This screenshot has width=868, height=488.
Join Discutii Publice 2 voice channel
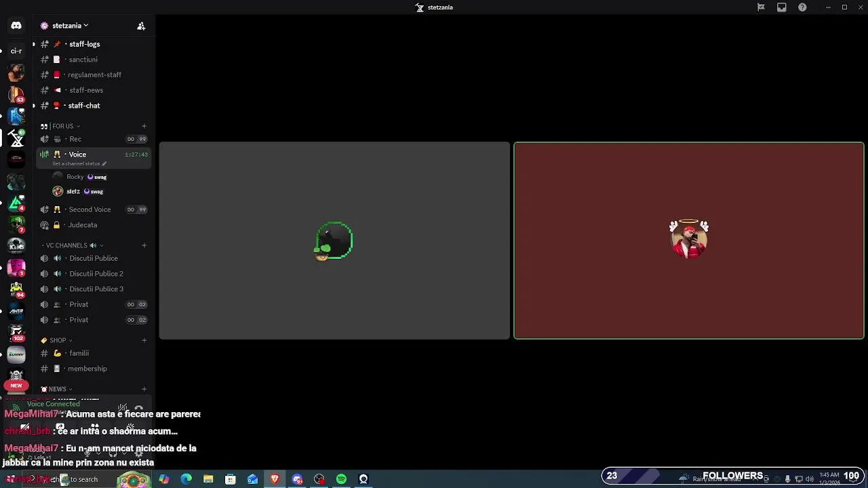pos(94,274)
